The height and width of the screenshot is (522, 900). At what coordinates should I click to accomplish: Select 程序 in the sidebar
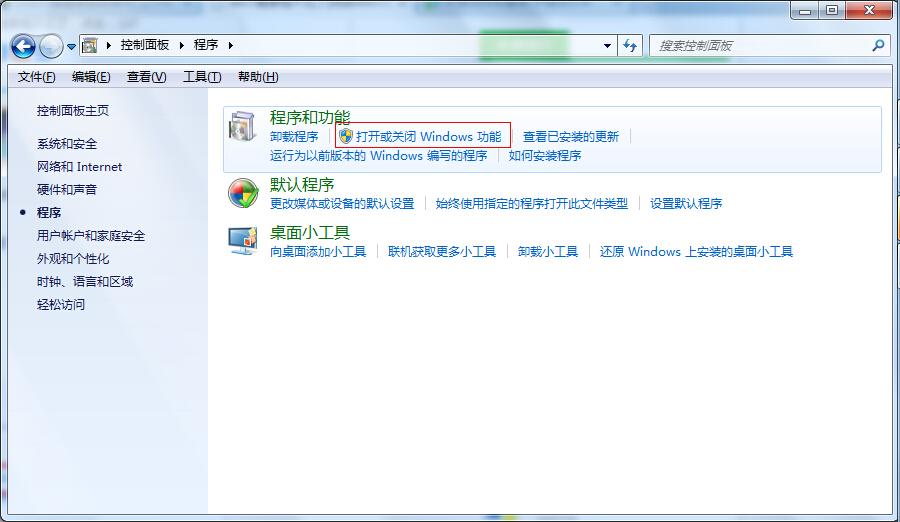pos(49,212)
